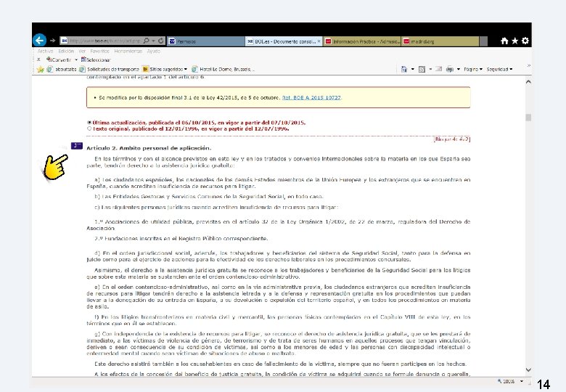Open Hotel Le Dome, Brussels favorite
566x392 pixels.
coord(223,69)
